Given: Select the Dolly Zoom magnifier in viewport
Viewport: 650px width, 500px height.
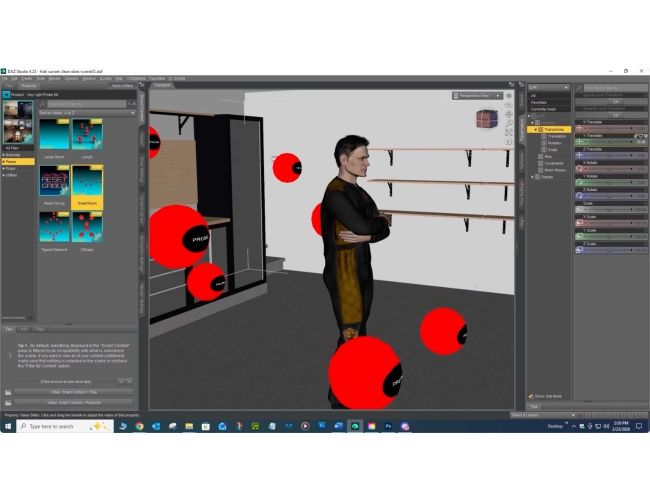Looking at the screenshot, I should pos(509,123).
